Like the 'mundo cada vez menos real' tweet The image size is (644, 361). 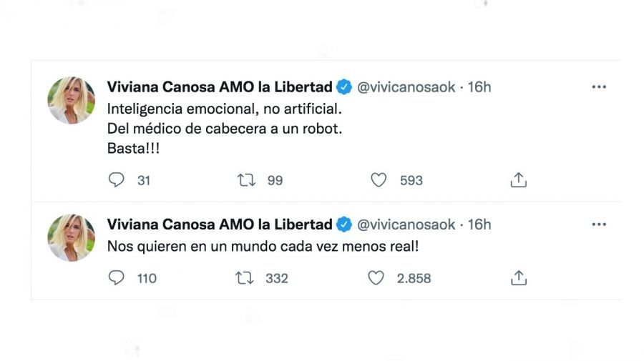click(376, 278)
